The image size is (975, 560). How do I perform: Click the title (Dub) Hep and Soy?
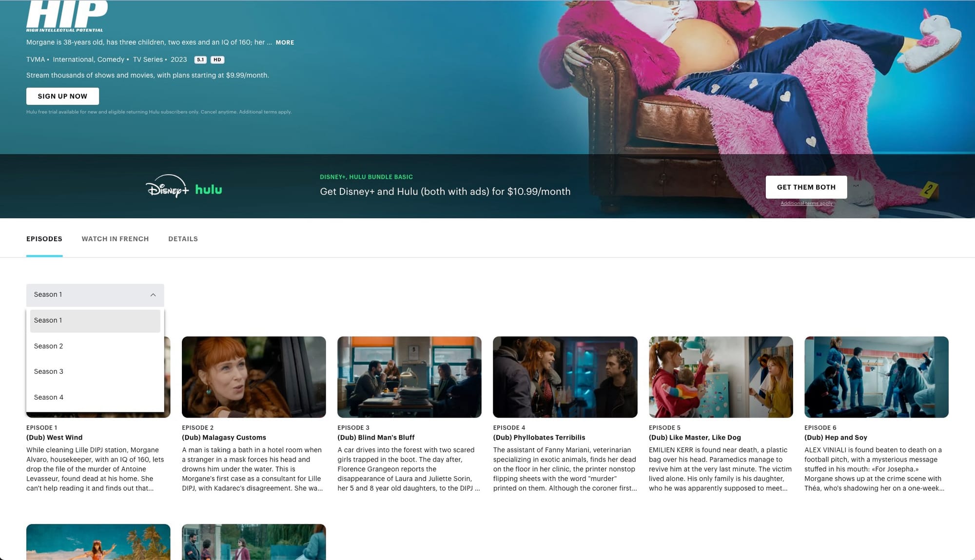836,438
